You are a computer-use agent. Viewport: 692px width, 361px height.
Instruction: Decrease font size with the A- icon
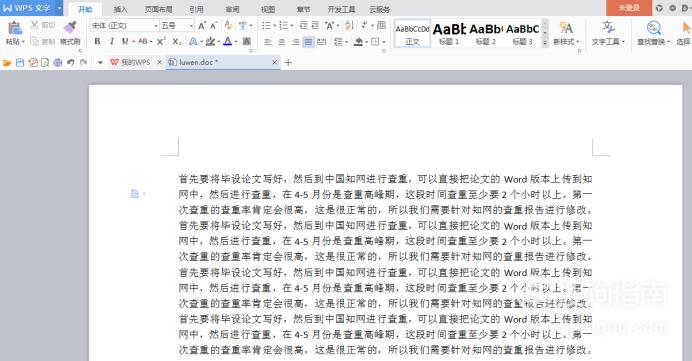pyautogui.click(x=214, y=26)
